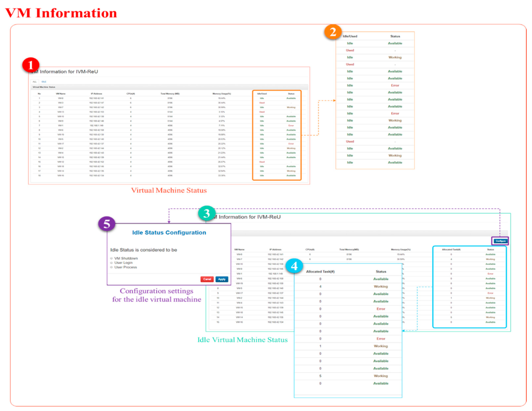The width and height of the screenshot is (532, 411).
Task: Select the VM Shutdown radio option
Action: [111, 258]
